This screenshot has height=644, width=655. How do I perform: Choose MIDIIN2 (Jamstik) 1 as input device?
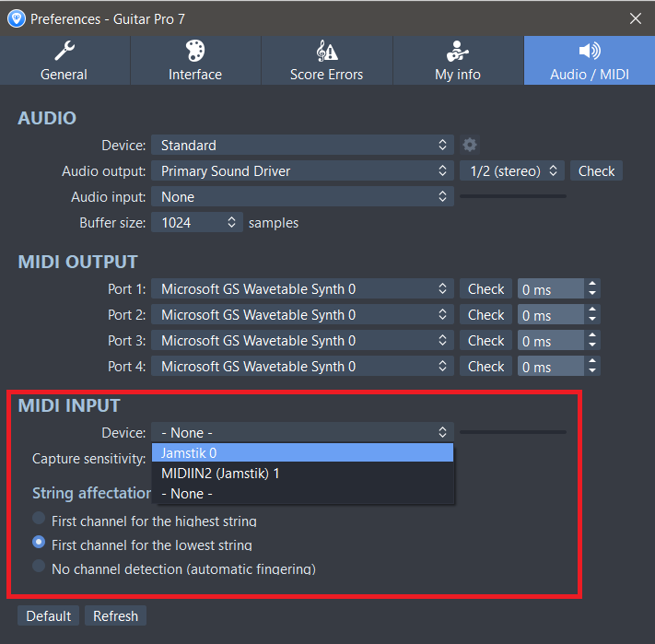(x=302, y=473)
